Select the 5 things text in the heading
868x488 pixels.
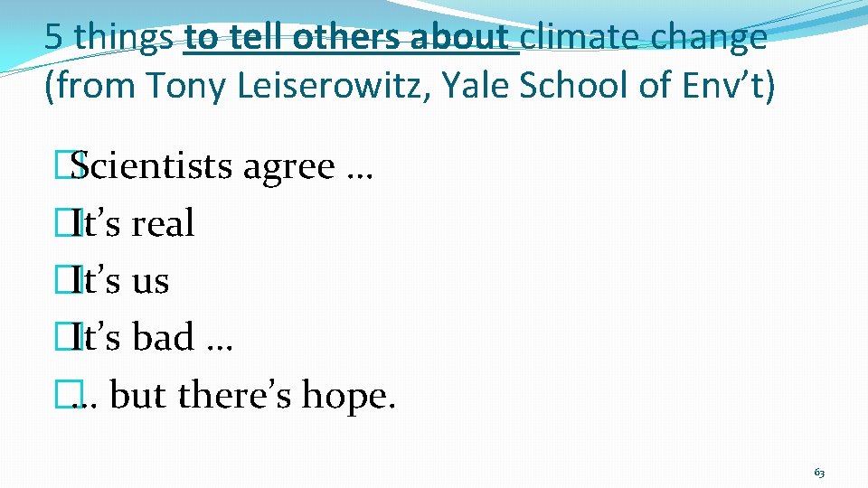[108, 39]
